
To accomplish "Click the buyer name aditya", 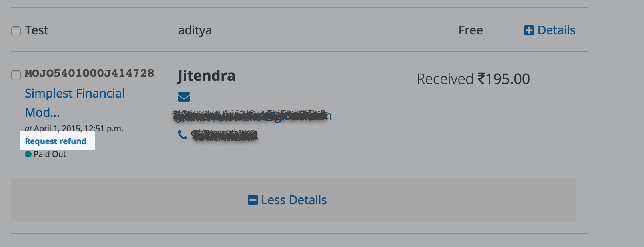I will (195, 30).
